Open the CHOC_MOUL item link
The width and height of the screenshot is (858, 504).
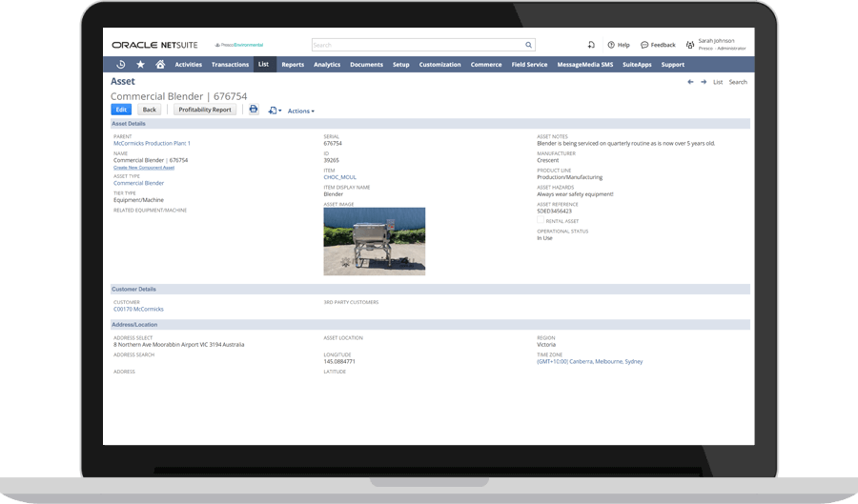(339, 177)
